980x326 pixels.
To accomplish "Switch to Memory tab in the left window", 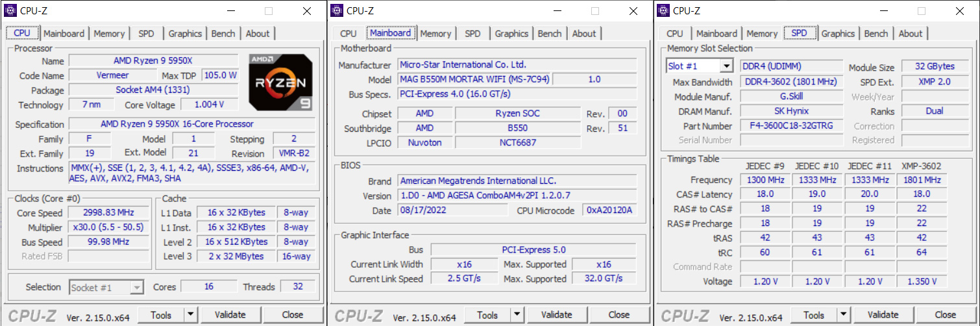I will point(109,34).
